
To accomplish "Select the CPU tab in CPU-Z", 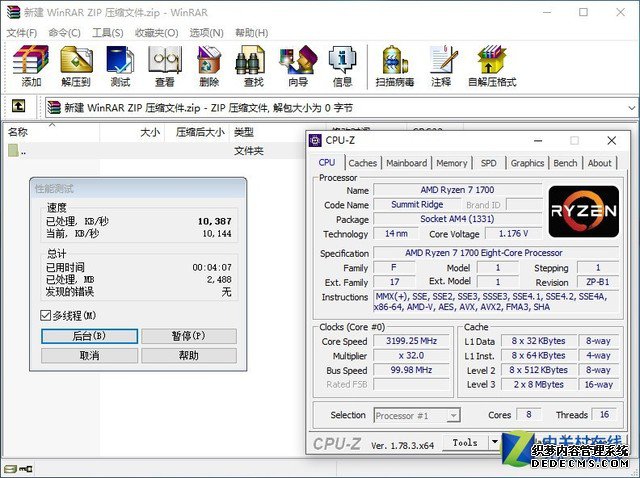I will pyautogui.click(x=327, y=162).
